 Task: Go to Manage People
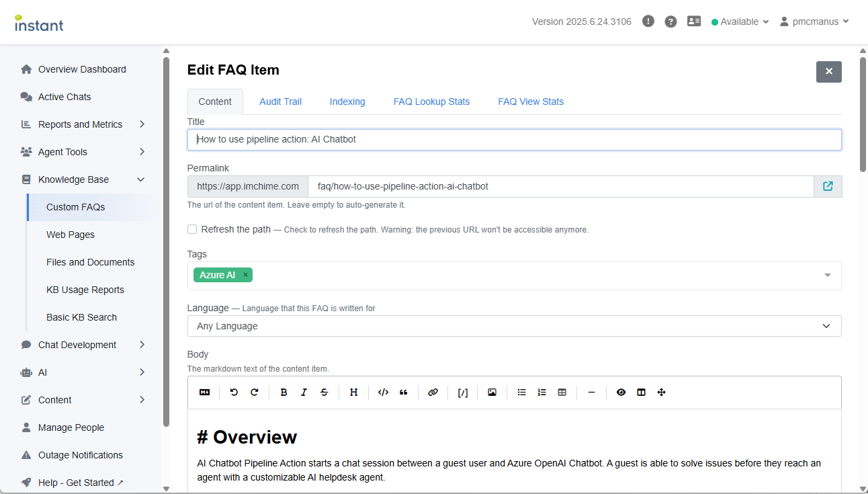[x=71, y=427]
